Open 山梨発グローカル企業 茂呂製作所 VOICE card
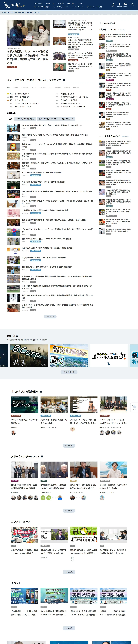The height and width of the screenshot is (644, 138). click(x=84, y=481)
